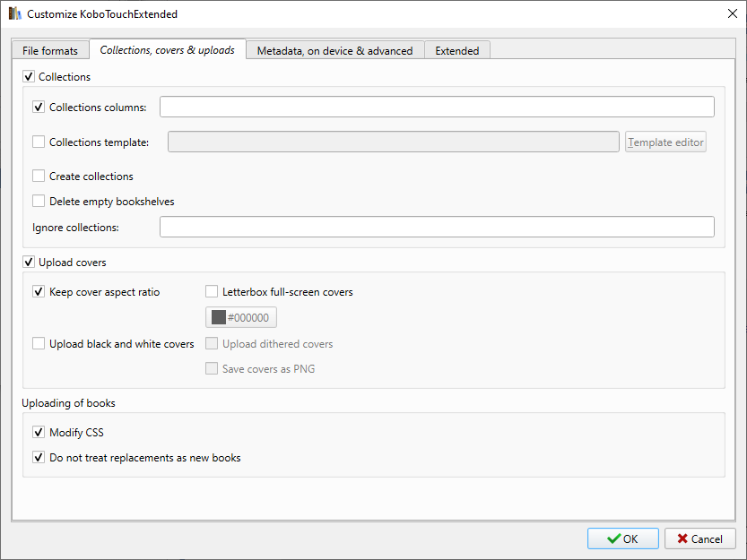Check Delete empty bookshelves
Image resolution: width=747 pixels, height=560 pixels.
pos(39,202)
